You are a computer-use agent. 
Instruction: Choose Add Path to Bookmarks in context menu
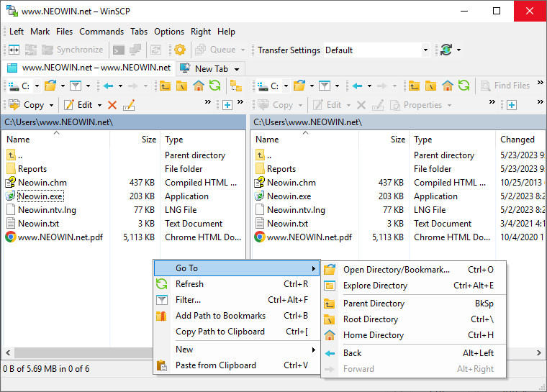[x=220, y=316]
